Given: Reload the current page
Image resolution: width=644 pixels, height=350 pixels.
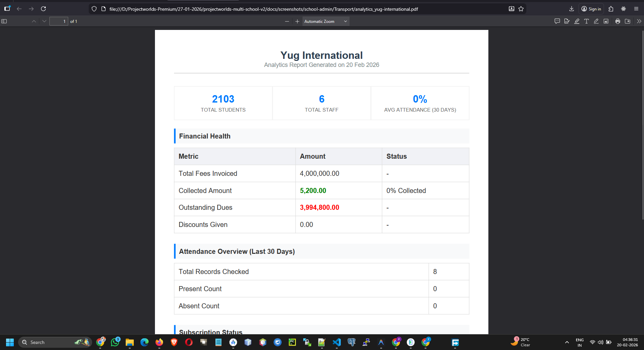Looking at the screenshot, I should 43,9.
